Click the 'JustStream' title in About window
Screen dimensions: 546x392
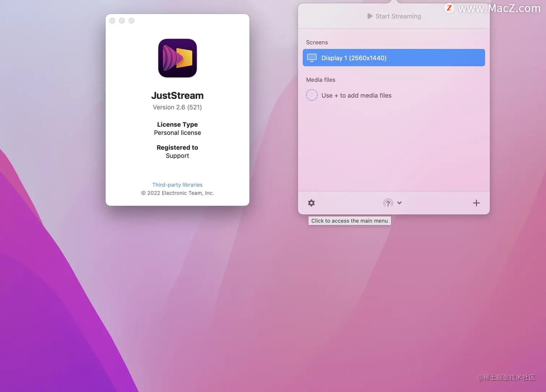click(x=177, y=95)
